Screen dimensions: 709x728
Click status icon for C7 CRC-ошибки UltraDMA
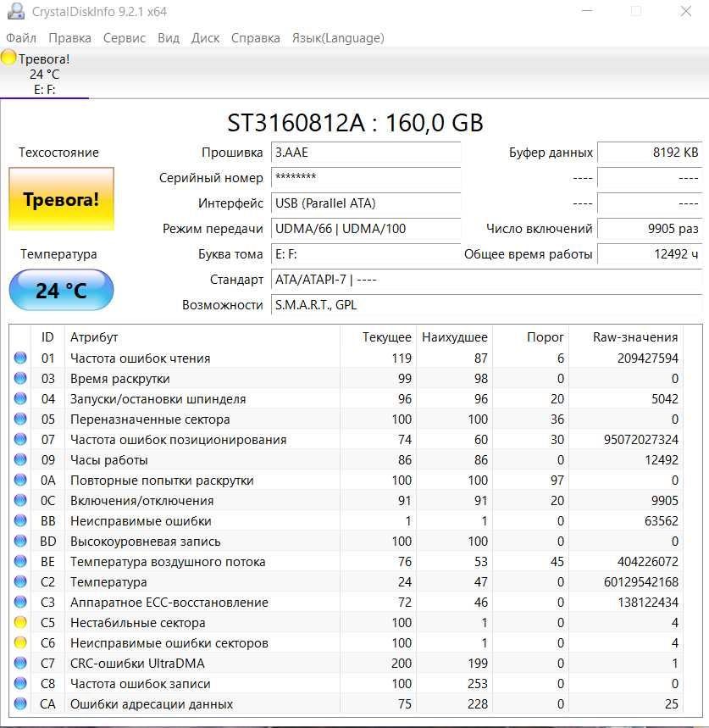(x=20, y=663)
